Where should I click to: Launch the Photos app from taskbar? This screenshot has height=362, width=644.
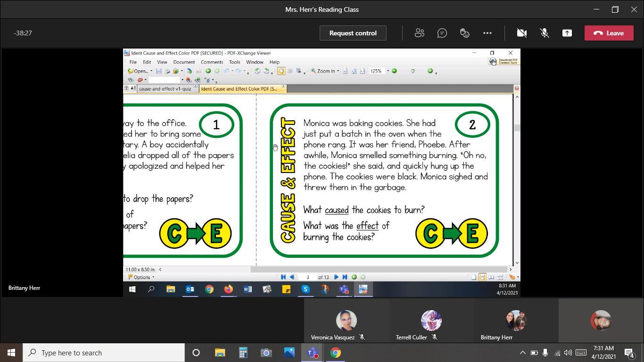[289, 353]
